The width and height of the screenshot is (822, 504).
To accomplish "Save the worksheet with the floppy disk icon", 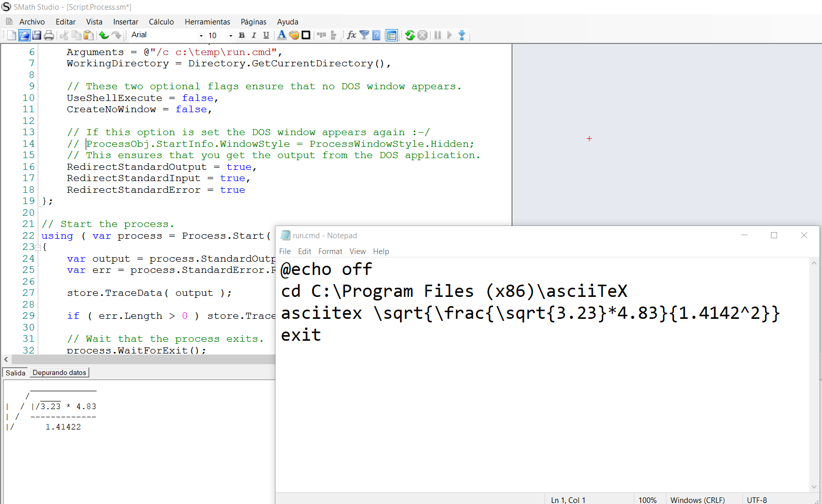I will tap(36, 35).
